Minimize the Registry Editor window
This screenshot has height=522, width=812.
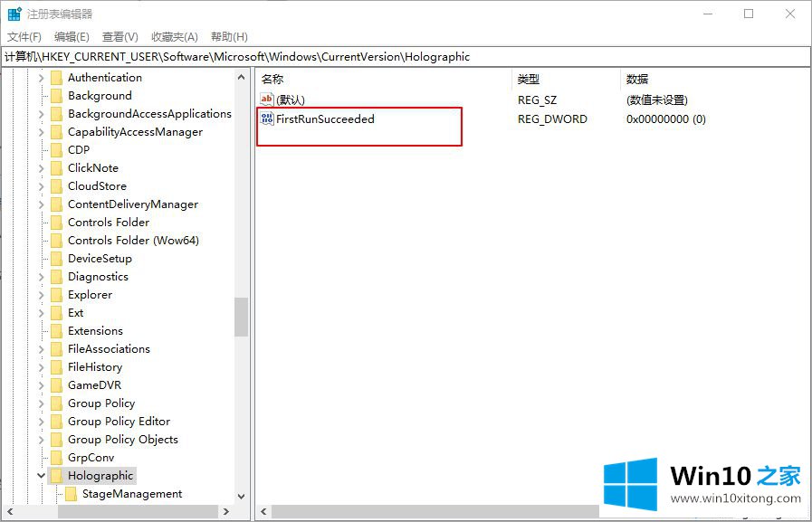[708, 14]
